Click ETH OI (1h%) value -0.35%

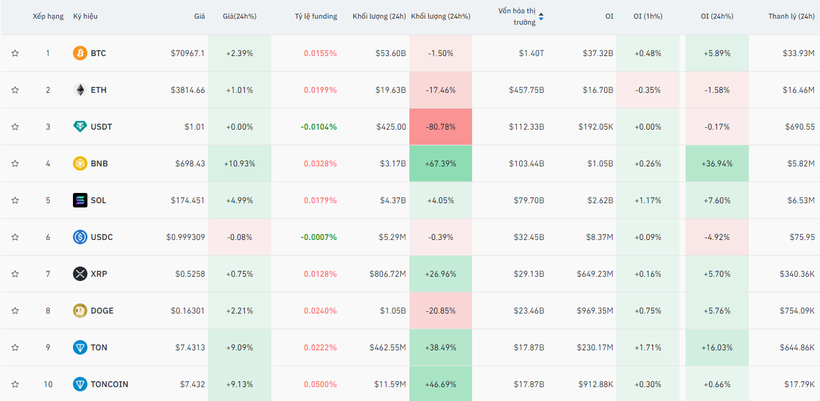coord(647,90)
